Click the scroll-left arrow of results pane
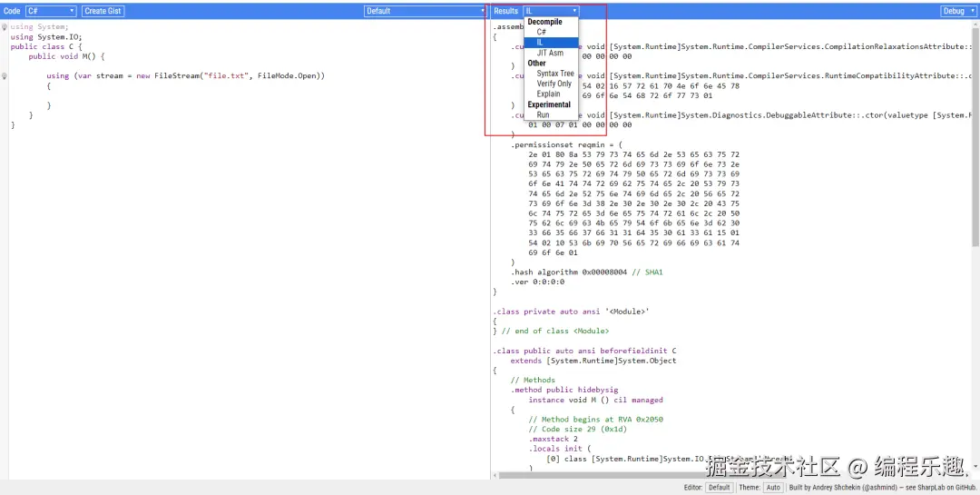 point(495,476)
